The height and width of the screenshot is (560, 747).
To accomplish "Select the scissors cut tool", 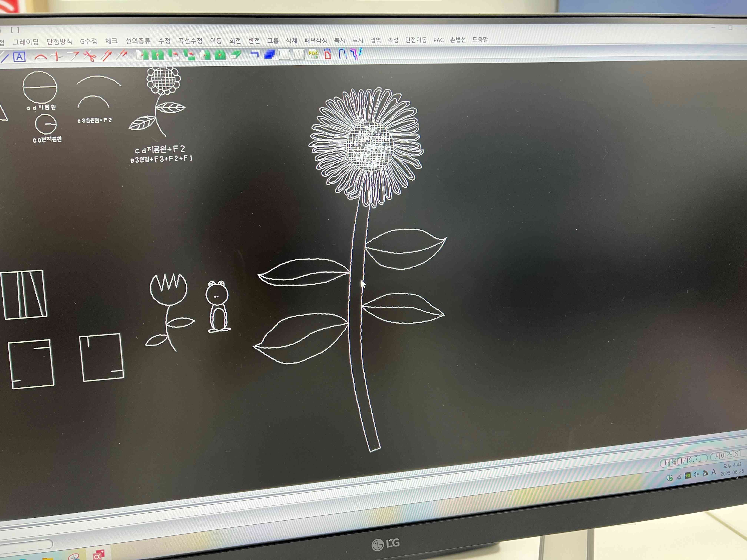I will point(90,56).
